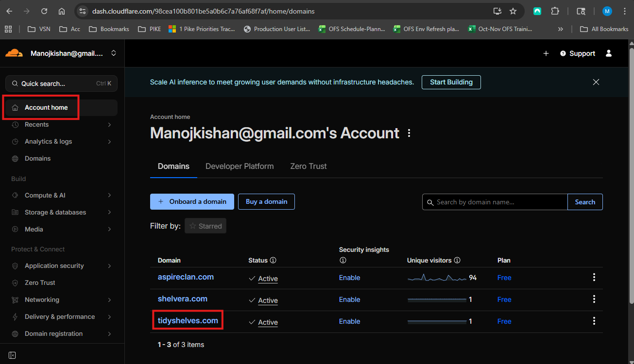
Task: Select the Domains tab
Action: pos(173,166)
